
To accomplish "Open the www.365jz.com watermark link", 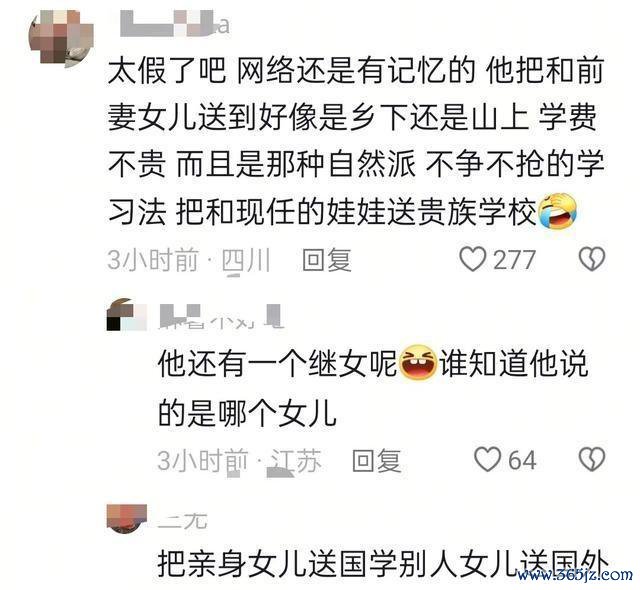I will click(575, 575).
